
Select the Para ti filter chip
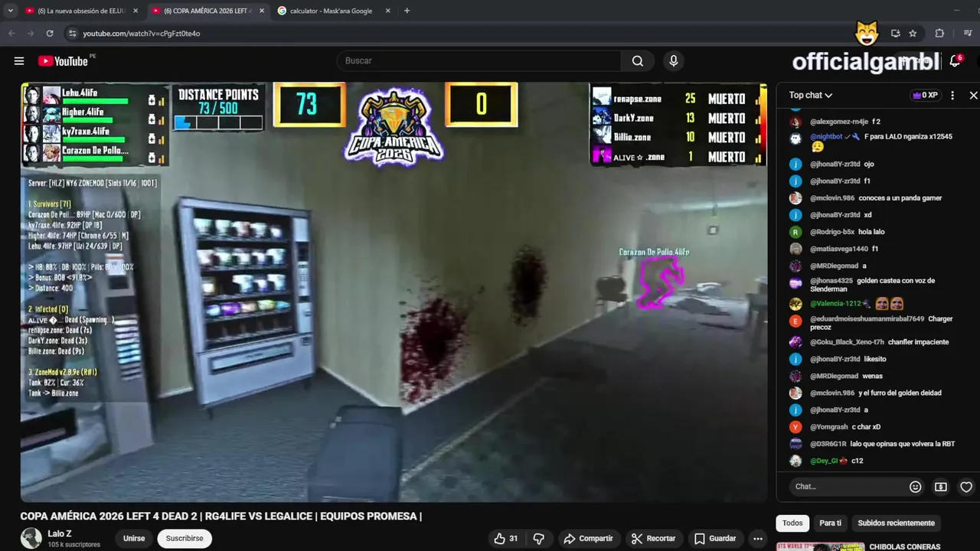click(830, 523)
